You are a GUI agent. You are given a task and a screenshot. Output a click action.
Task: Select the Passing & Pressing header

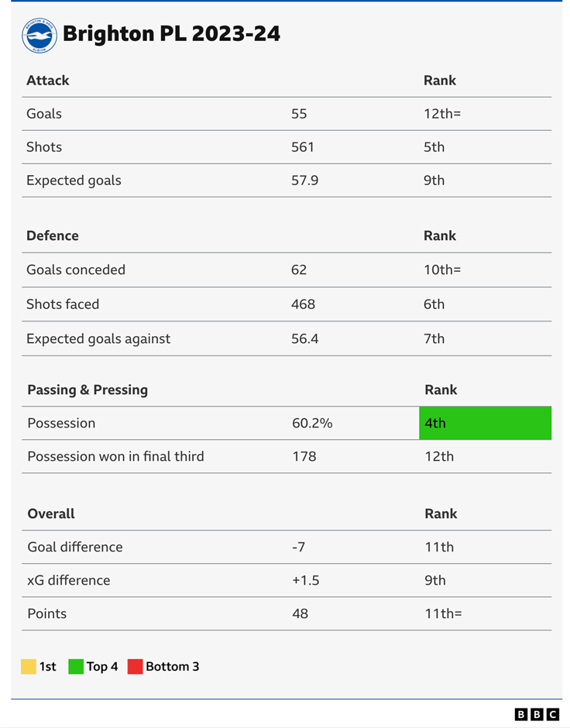[88, 390]
